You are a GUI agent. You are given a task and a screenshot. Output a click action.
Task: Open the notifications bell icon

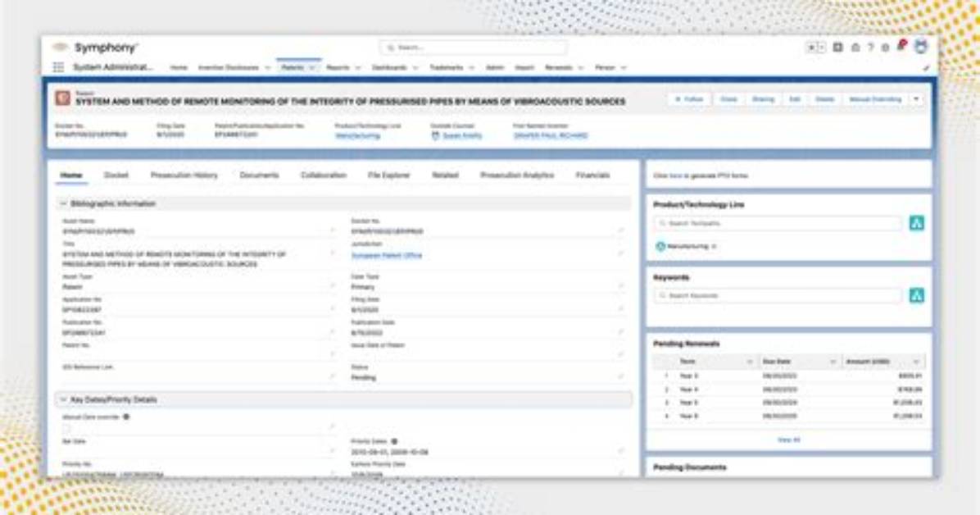coord(901,46)
